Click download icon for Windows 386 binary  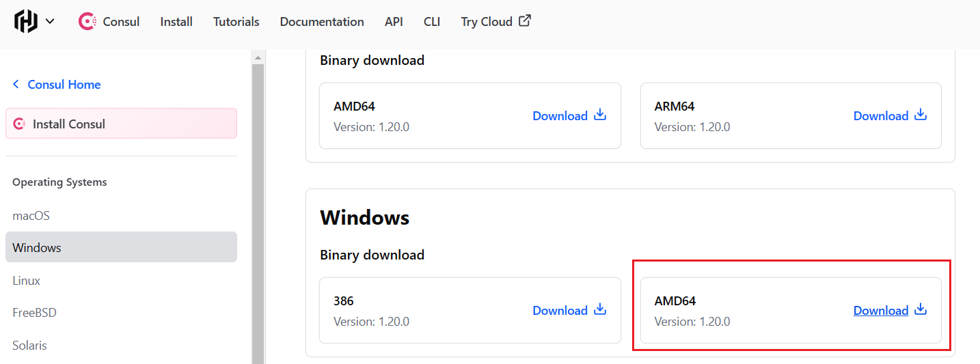point(600,309)
